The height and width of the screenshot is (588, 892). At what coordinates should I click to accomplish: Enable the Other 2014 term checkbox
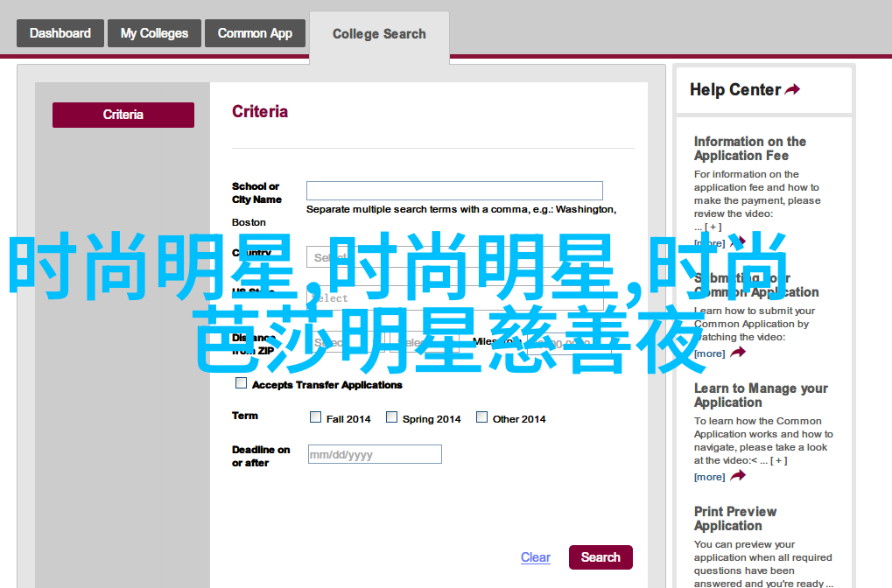(x=481, y=417)
